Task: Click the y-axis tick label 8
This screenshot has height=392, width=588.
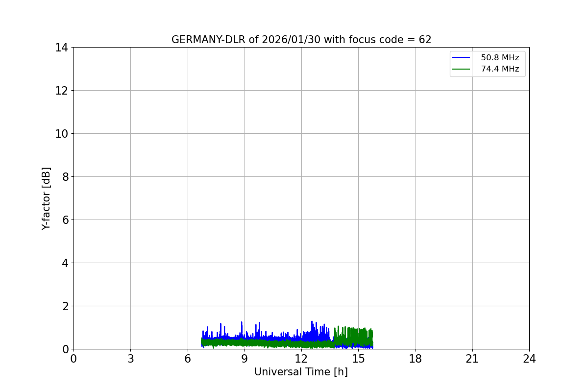Action: point(65,176)
